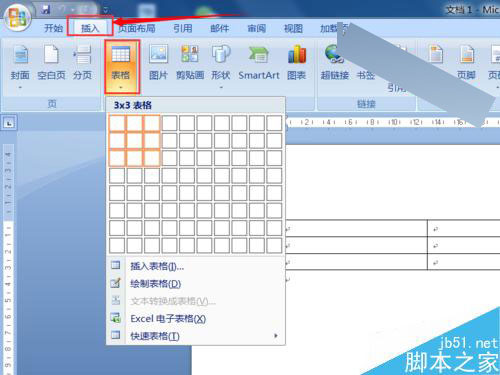Switch to the 审阅 tab

[x=256, y=28]
